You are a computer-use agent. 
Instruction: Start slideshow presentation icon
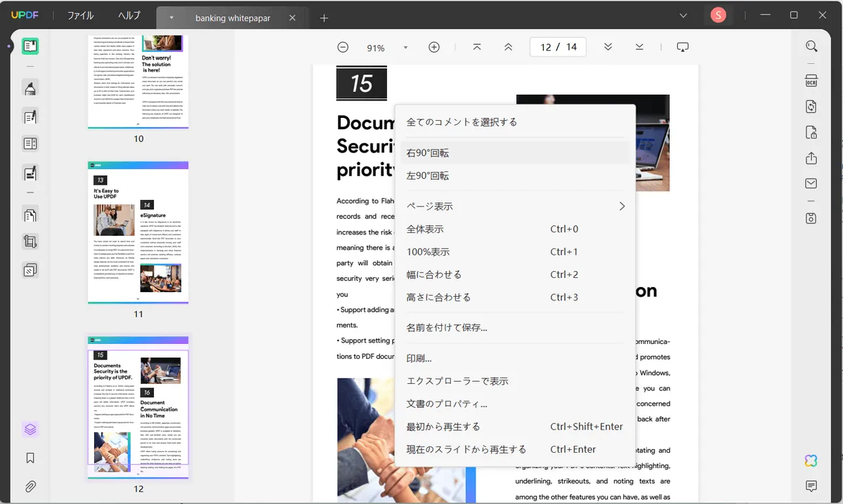(683, 47)
